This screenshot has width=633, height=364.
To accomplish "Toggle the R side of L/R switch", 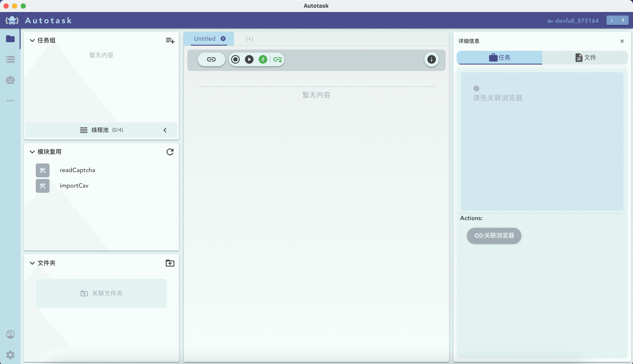I will pyautogui.click(x=623, y=20).
